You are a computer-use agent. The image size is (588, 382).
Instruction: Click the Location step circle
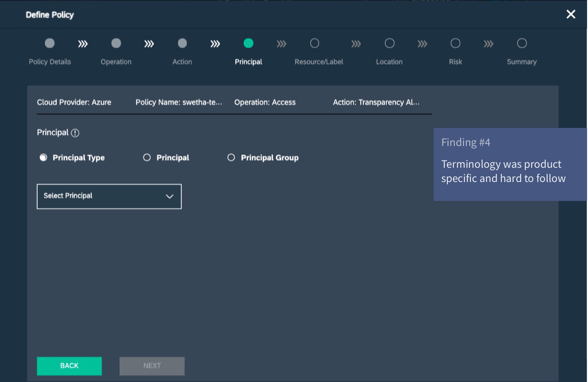tap(389, 43)
